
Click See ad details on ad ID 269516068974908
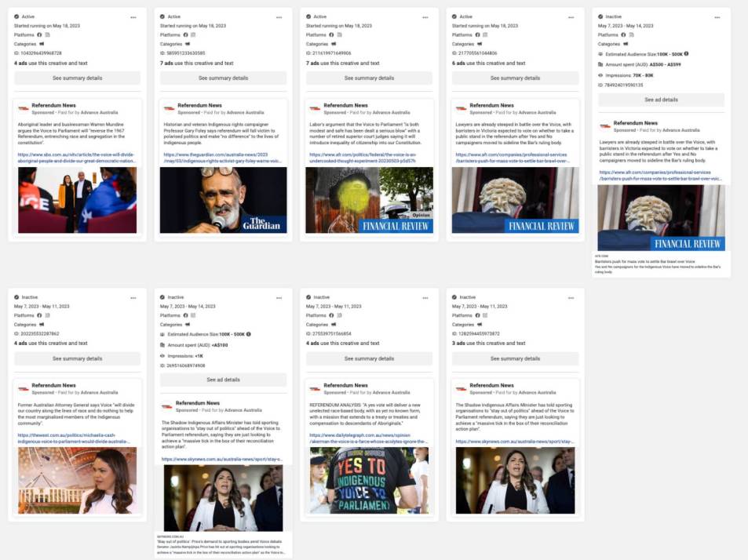[223, 380]
